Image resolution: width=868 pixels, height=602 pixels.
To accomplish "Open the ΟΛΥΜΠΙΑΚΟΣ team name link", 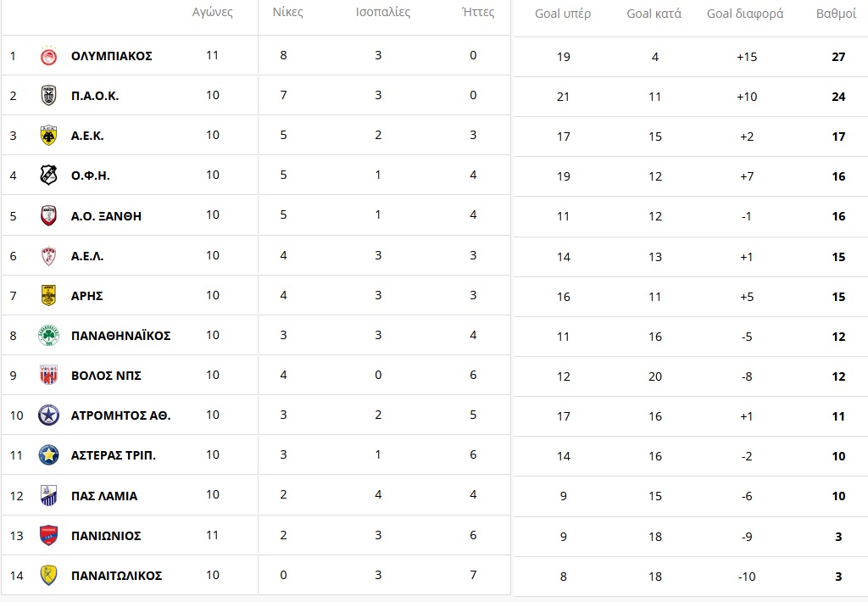I will 111,56.
